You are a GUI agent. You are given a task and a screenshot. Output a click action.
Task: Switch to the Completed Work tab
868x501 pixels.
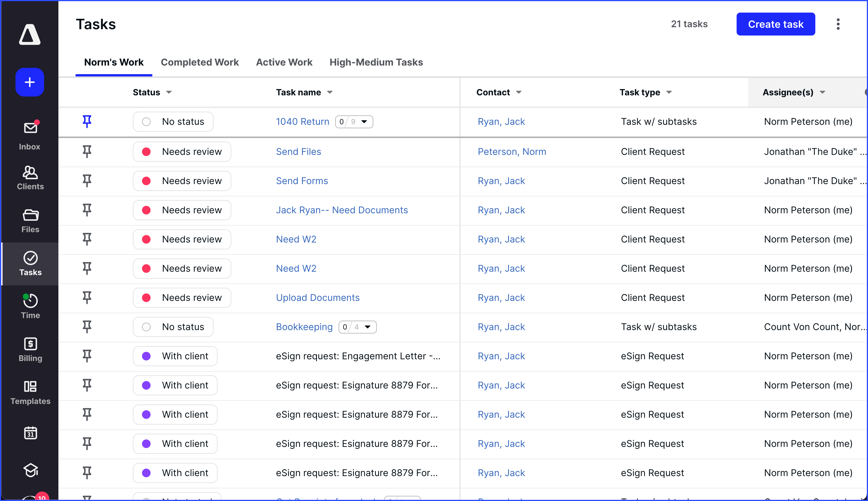coord(200,62)
